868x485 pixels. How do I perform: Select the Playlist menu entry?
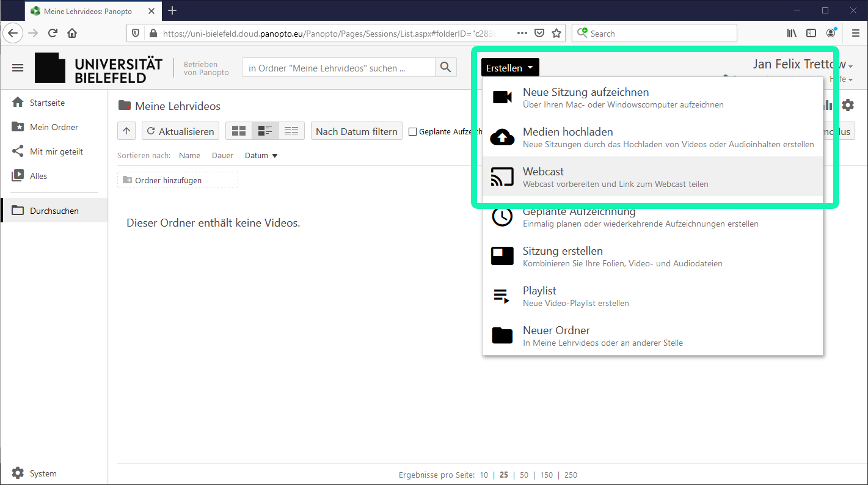click(x=652, y=296)
